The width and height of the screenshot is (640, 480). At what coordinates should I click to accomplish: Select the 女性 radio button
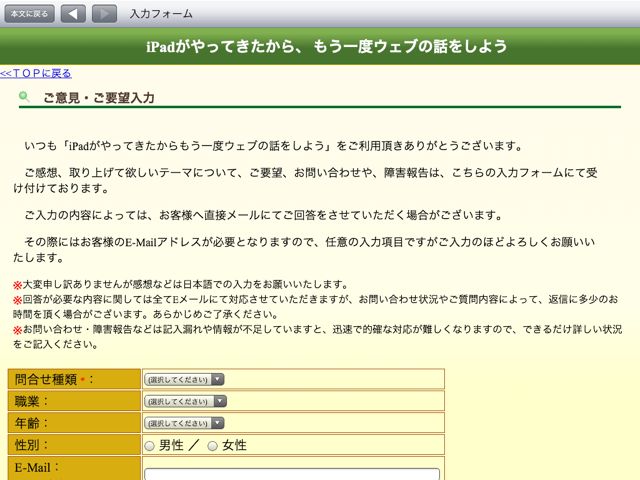click(x=212, y=446)
